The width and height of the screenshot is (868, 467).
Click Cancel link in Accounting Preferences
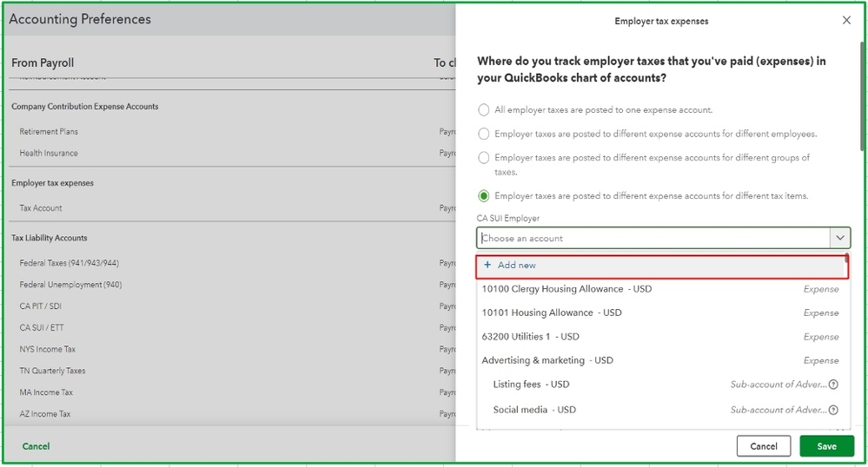click(36, 446)
